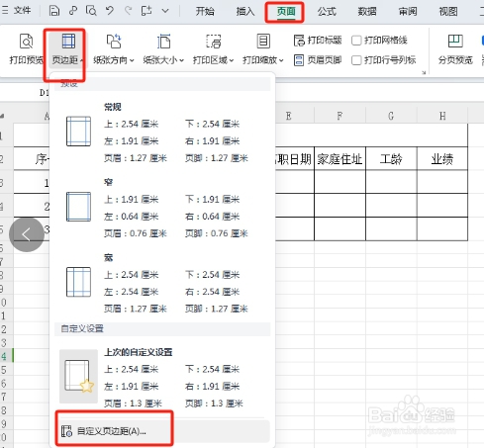
Task: Click the print preview icon in quick access toolbar
Action: [91, 11]
